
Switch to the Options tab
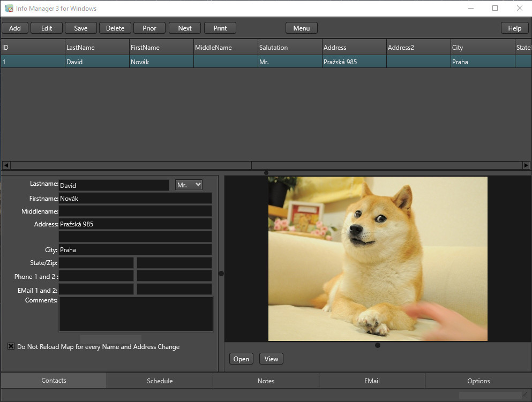478,381
